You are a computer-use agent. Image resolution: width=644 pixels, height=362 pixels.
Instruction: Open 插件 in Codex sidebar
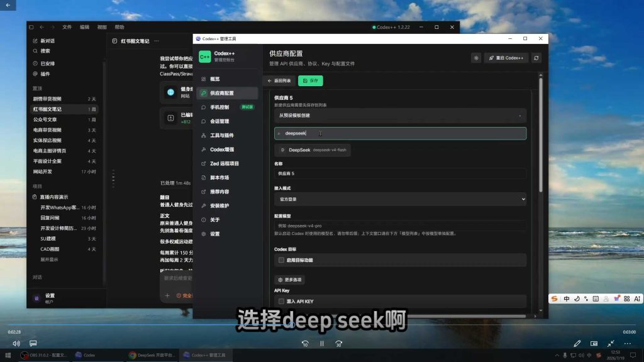click(45, 74)
